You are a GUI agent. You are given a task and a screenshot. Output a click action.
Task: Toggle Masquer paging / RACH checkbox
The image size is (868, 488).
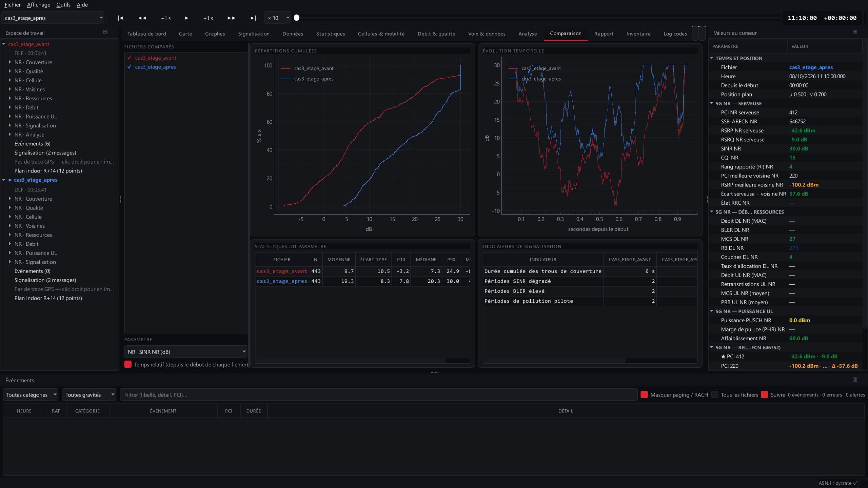tap(644, 394)
